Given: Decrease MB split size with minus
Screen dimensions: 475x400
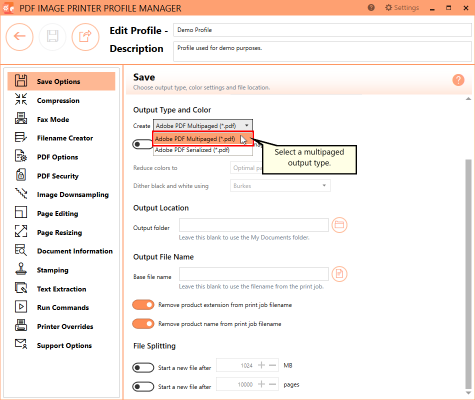Looking at the screenshot, I should 272,365.
